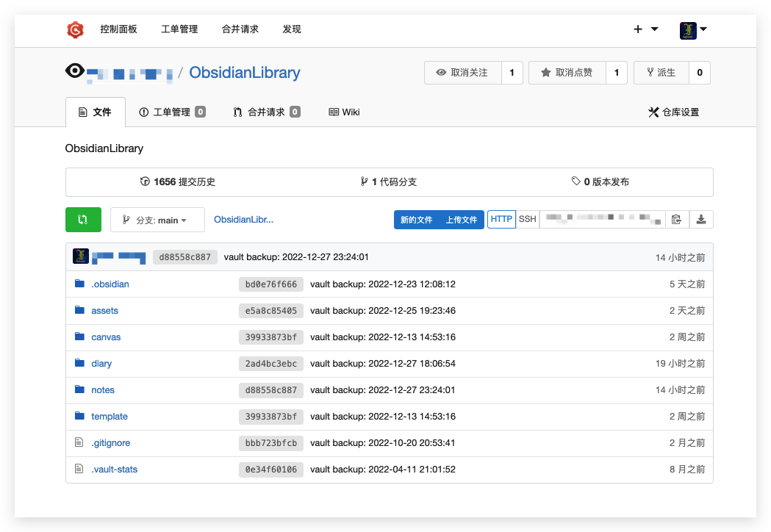Click the committer avatar in latest commit row

pos(81,256)
